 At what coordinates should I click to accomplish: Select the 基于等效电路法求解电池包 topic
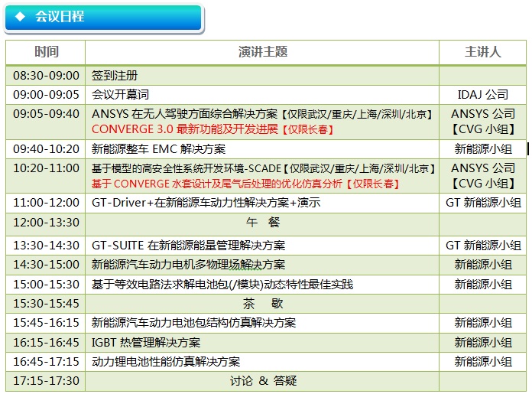[222, 285]
